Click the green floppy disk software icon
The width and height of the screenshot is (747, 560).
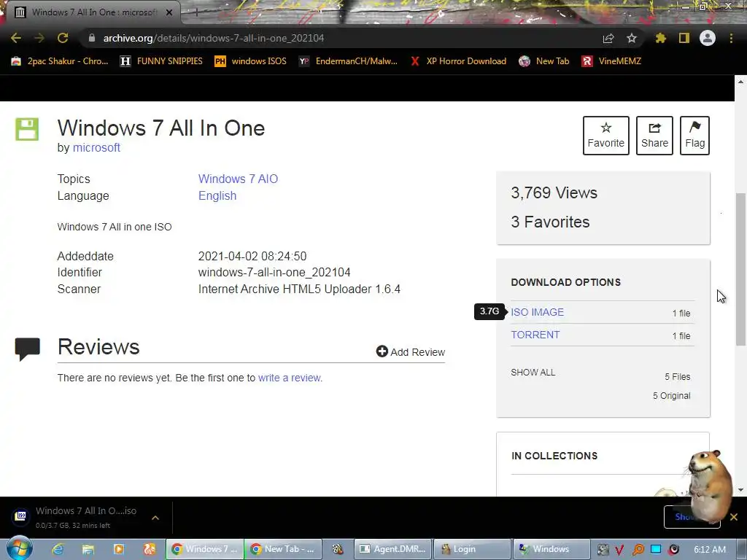point(27,129)
